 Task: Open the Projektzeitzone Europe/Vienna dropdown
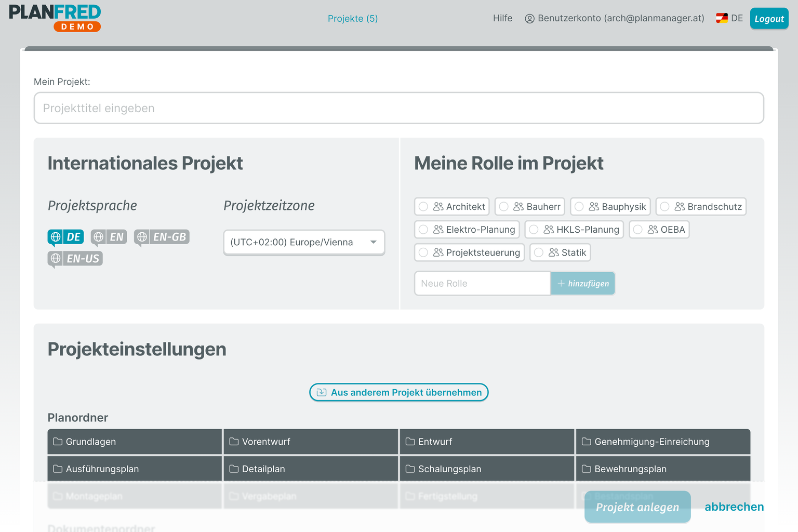304,242
